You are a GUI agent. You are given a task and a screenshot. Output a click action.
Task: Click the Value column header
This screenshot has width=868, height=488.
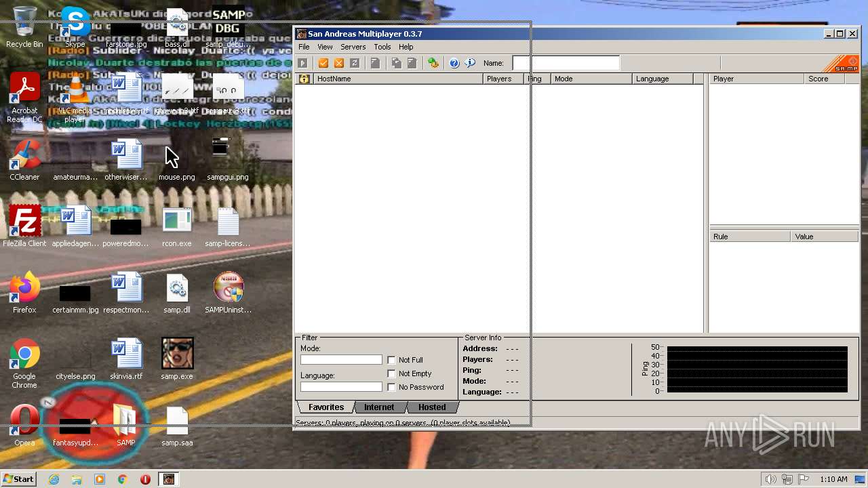point(825,237)
